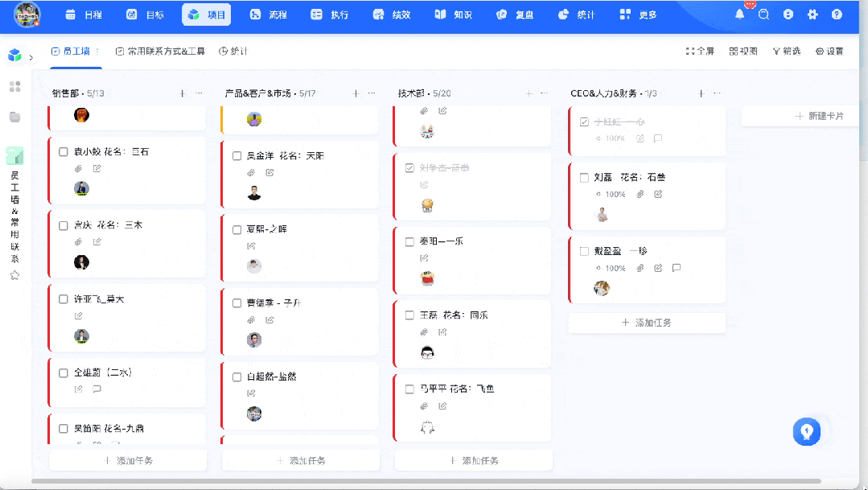Open 技术部 column more options
The width and height of the screenshot is (868, 490).
click(544, 93)
